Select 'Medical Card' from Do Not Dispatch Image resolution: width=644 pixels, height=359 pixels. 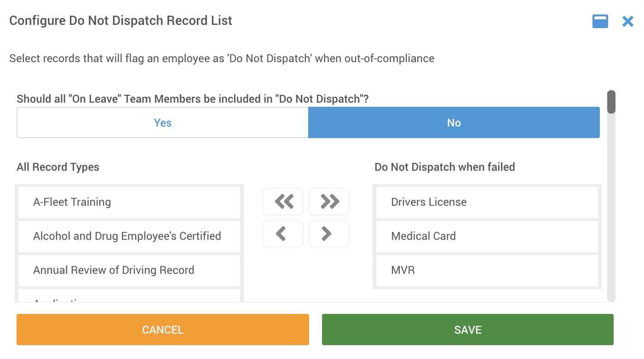(x=487, y=236)
